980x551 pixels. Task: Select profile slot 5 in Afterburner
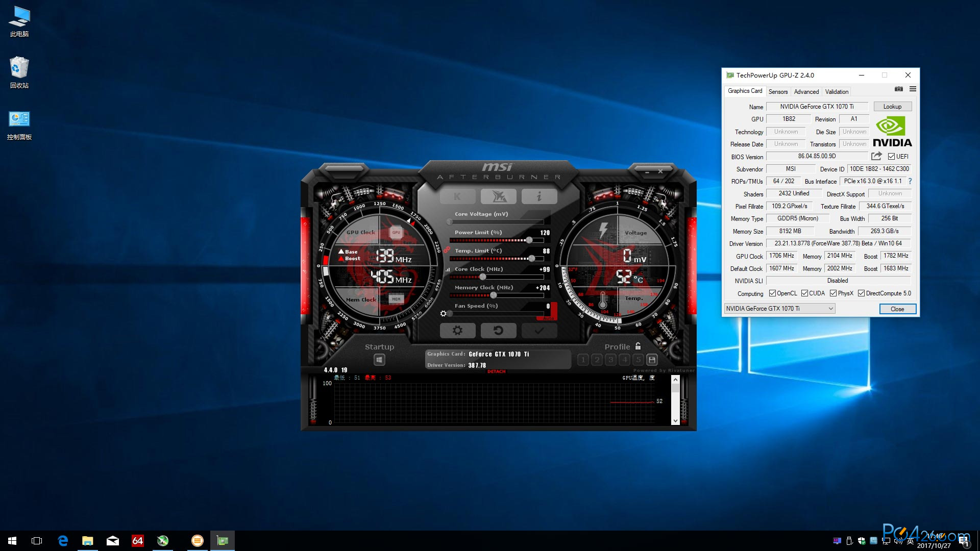[639, 360]
